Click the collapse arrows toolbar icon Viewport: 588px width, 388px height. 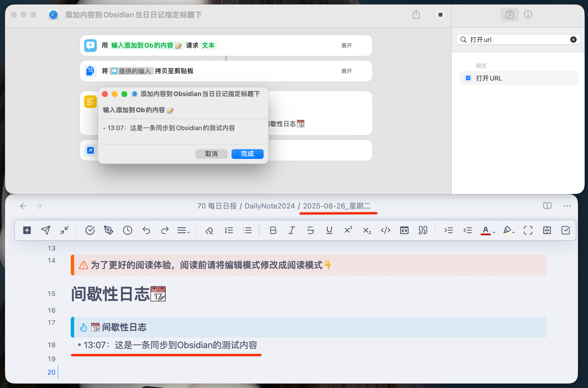point(64,230)
